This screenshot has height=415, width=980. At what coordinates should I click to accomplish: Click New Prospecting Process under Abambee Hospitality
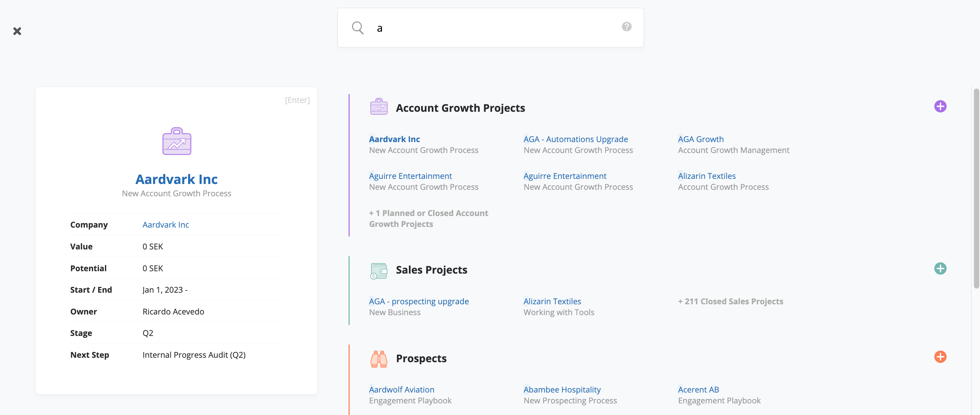click(570, 401)
